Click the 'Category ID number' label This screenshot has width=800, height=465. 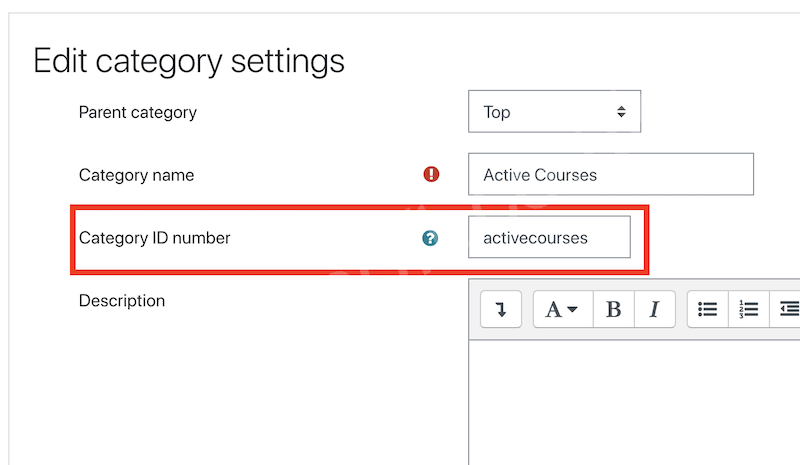(x=155, y=238)
